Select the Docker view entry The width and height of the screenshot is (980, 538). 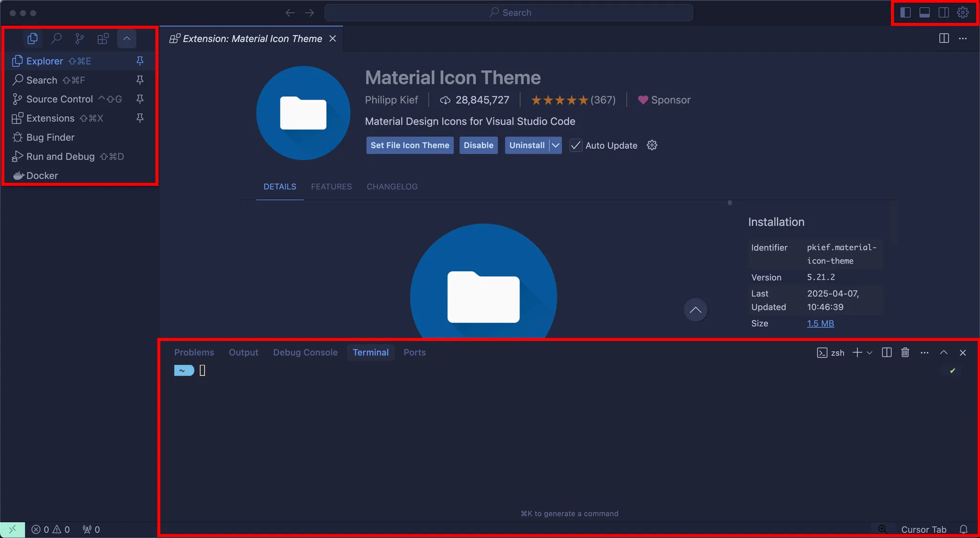click(x=42, y=176)
